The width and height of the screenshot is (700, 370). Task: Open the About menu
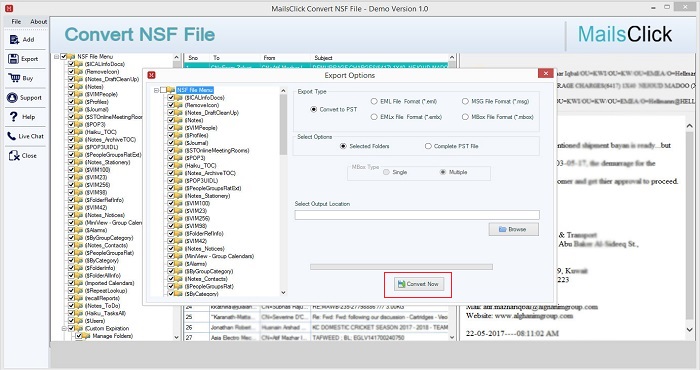coord(38,21)
